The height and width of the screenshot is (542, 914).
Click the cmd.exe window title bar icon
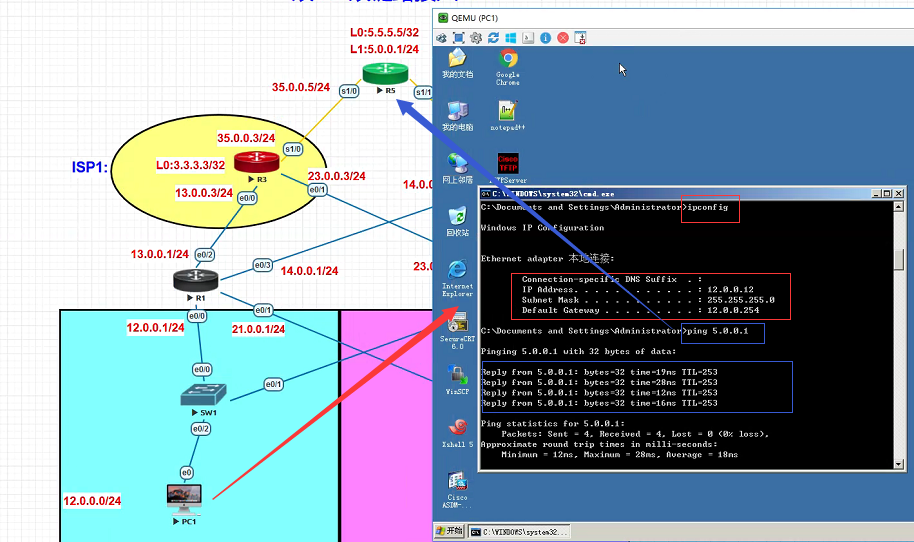(486, 193)
